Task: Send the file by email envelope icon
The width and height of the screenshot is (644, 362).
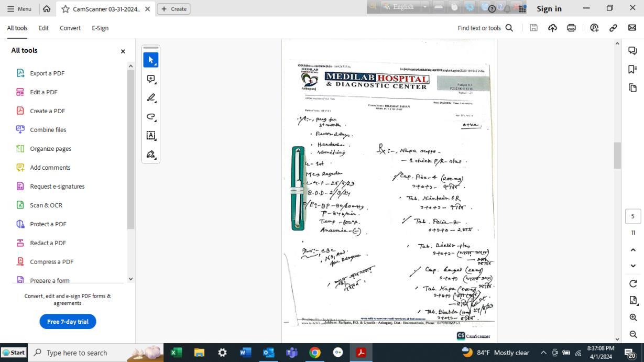Action: tap(632, 28)
